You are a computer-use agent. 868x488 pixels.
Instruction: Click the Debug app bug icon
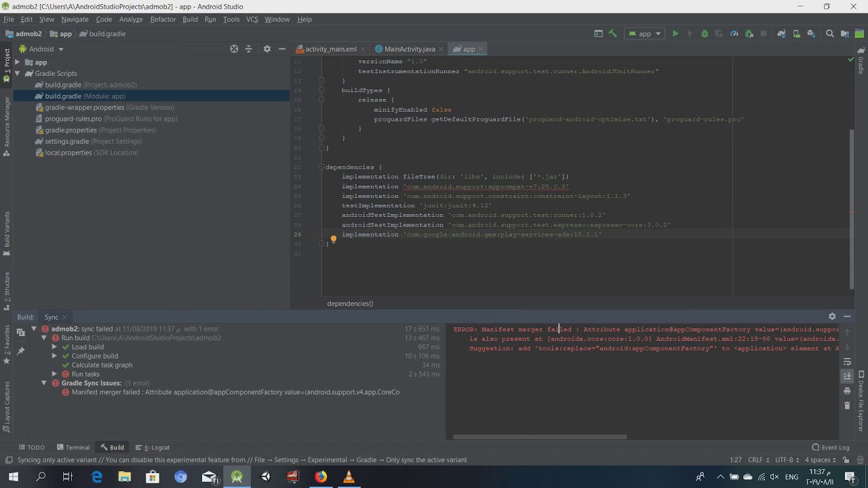705,34
